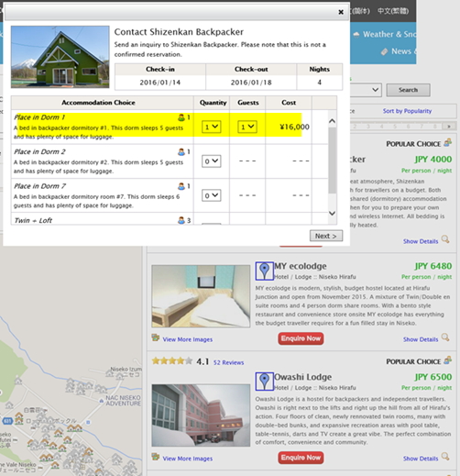Click the scroll up arrow in accommodation list

[333, 121]
